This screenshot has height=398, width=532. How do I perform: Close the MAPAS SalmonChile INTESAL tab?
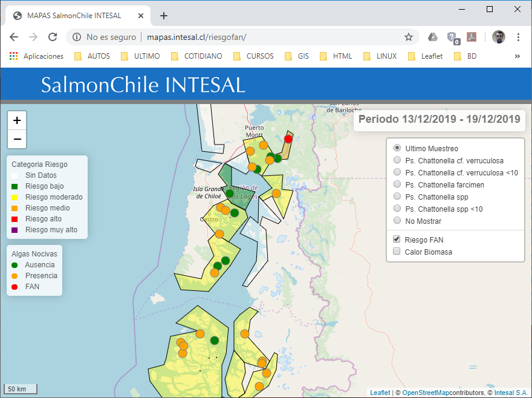point(141,16)
